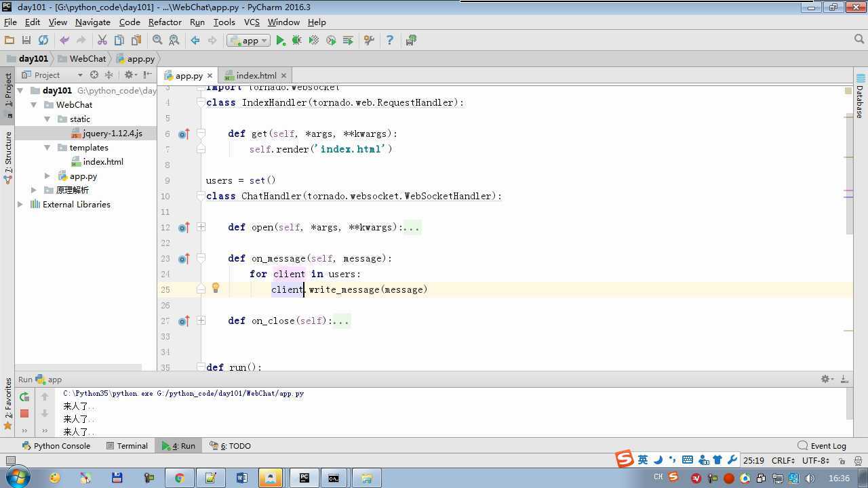Start debugging with the bug icon

(297, 41)
